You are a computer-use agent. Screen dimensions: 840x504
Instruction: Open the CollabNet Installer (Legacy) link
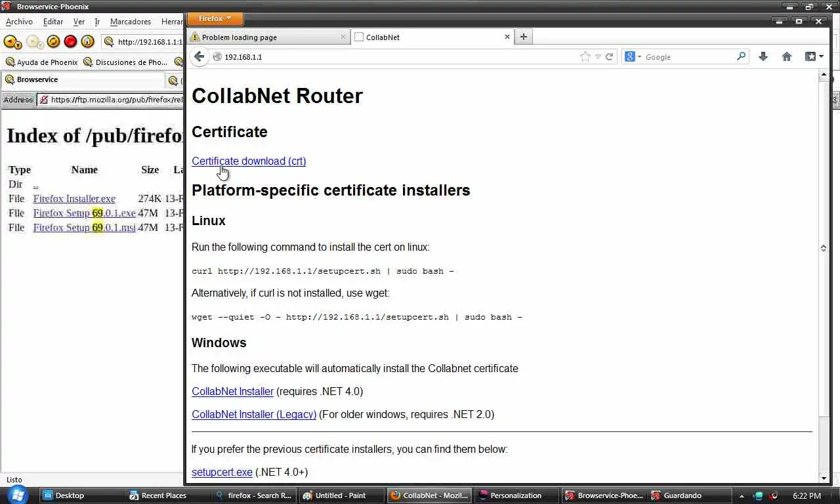pos(254,415)
